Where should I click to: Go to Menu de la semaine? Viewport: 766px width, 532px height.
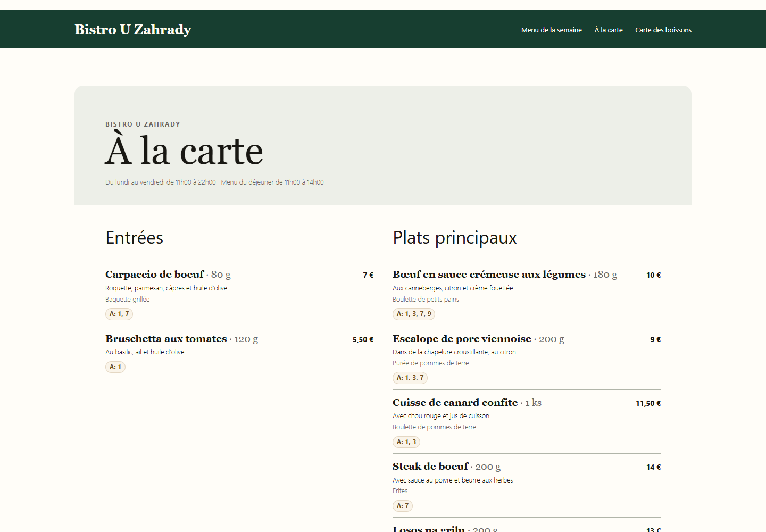coord(552,30)
